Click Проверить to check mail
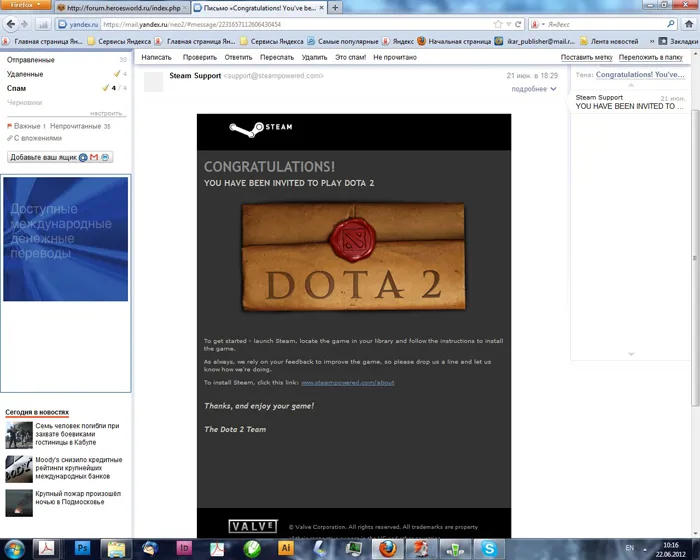The width and height of the screenshot is (700, 560). coord(200,57)
